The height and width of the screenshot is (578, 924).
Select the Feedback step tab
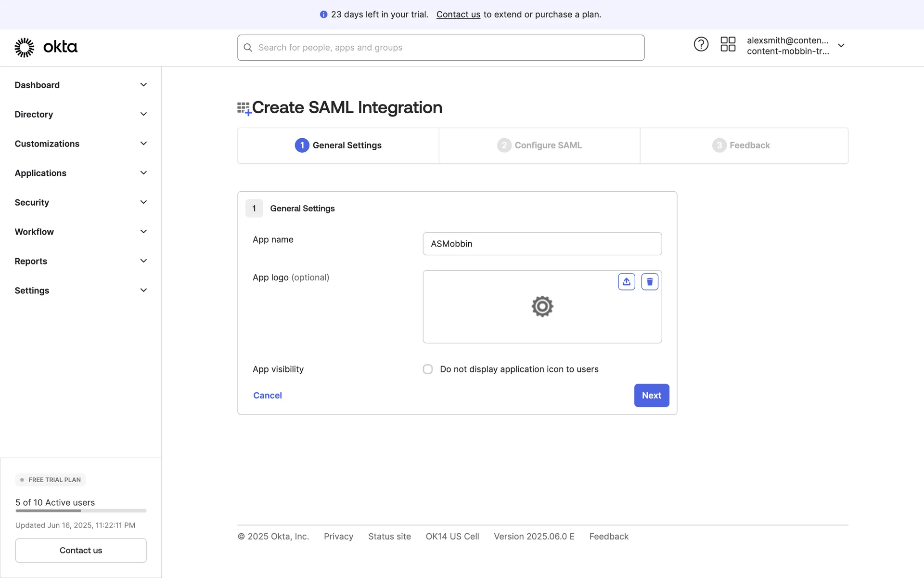[741, 145]
